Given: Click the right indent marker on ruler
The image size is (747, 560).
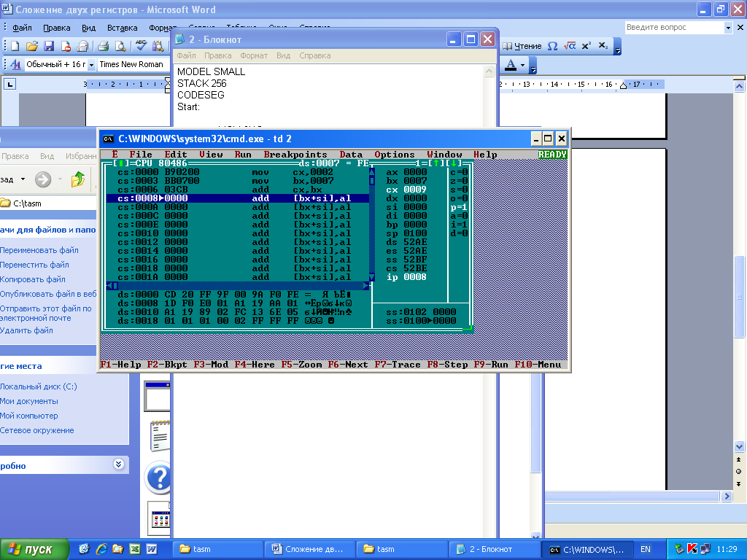Looking at the screenshot, I should tap(623, 86).
